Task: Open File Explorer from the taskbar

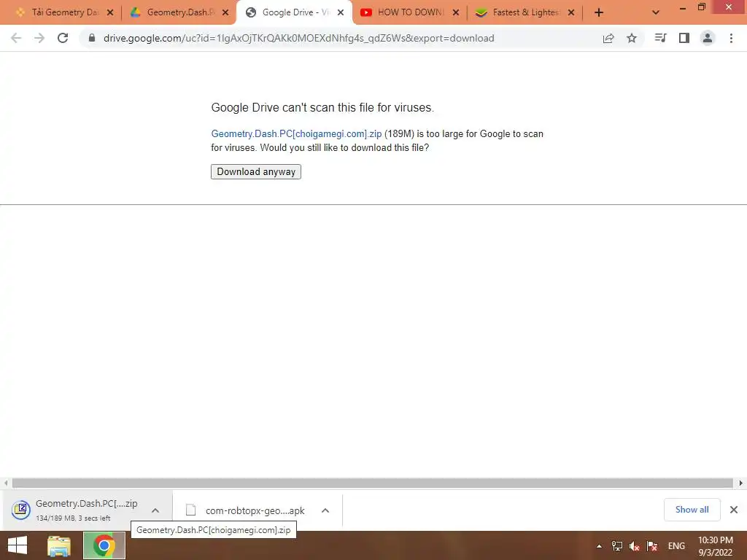Action: coord(58,545)
